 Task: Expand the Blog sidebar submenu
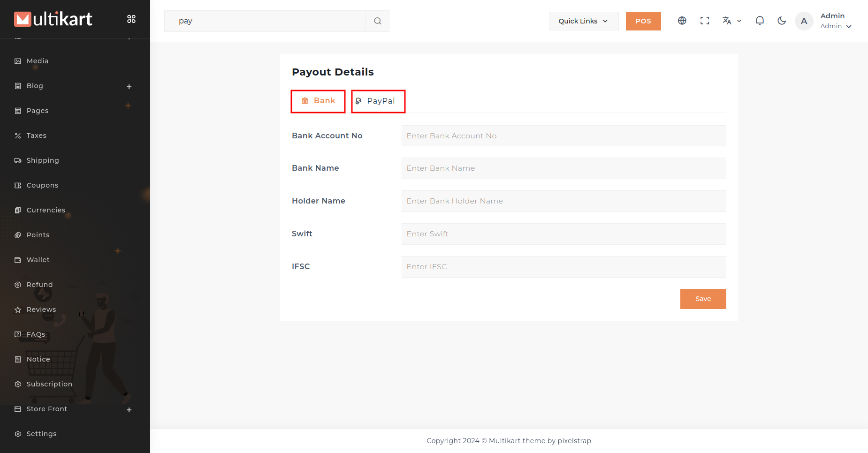[129, 87]
